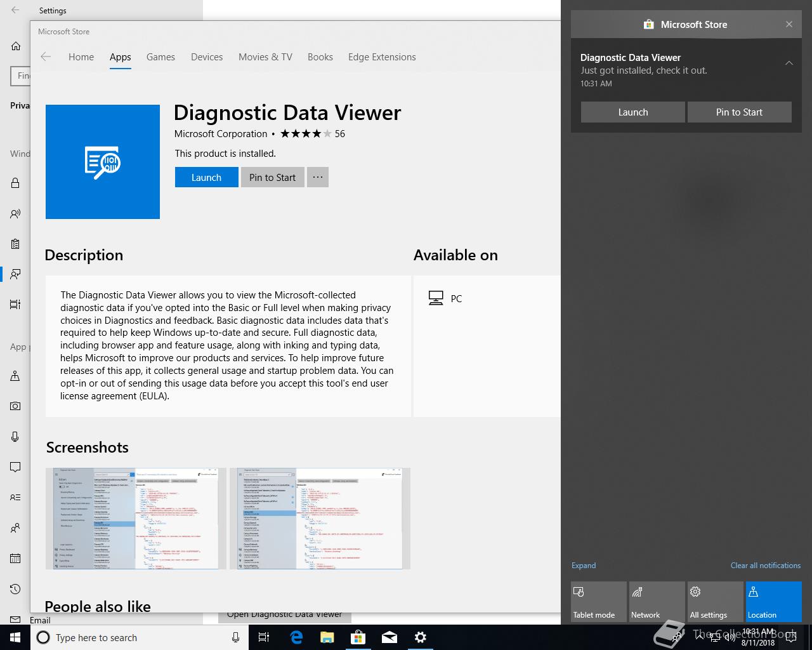Screen dimensions: 812x650
Task: Open Inking & typing clipboard icon in Settings
Action: coord(15,244)
